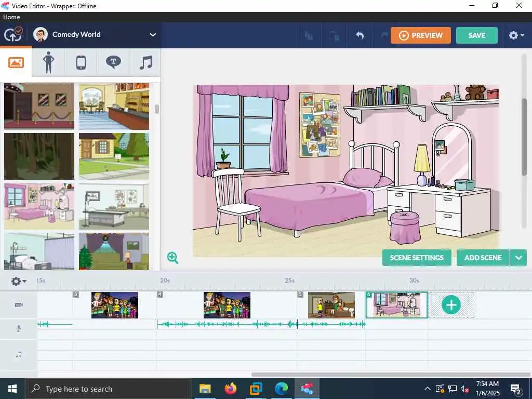Click the paste icon in top toolbar
This screenshot has width=532, height=399.
point(334,35)
